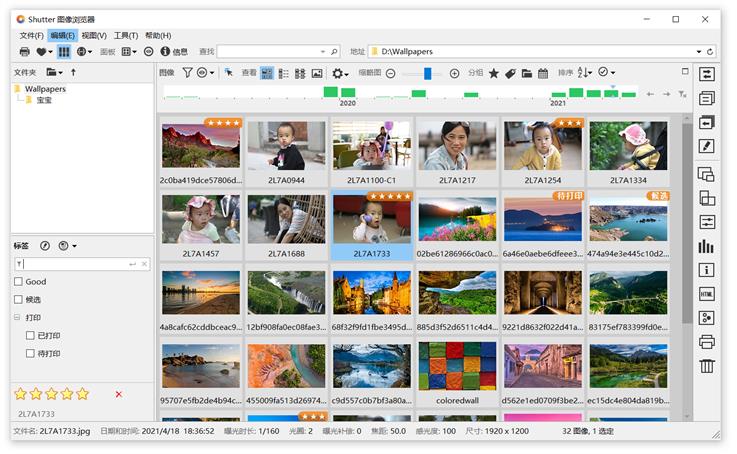Open the 帮助(H) menu
Viewport: 737px width, 454px height.
(158, 35)
